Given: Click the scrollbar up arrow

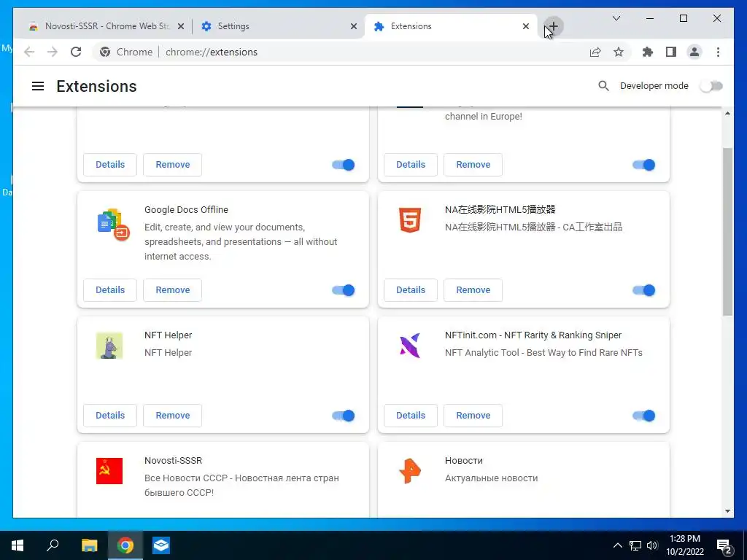Looking at the screenshot, I should click(x=727, y=113).
